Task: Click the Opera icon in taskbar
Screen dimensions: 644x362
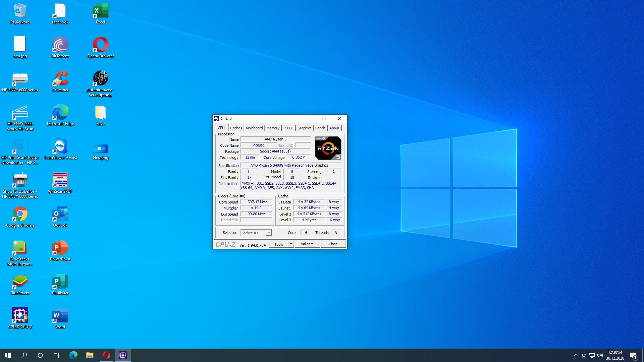Action: (106, 355)
